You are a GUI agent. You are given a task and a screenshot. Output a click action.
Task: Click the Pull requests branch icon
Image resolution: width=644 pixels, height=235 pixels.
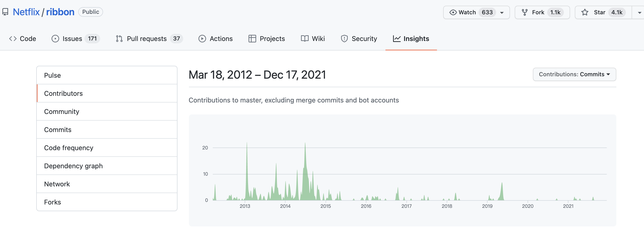119,38
